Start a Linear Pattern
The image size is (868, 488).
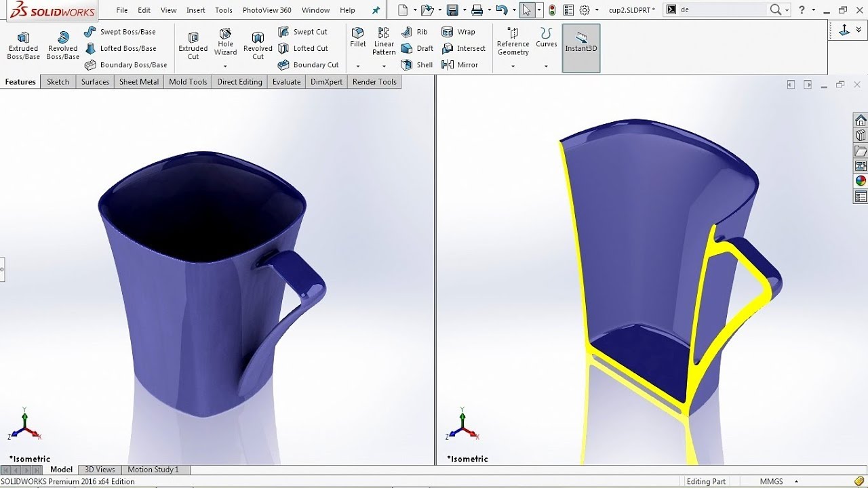pyautogui.click(x=384, y=42)
